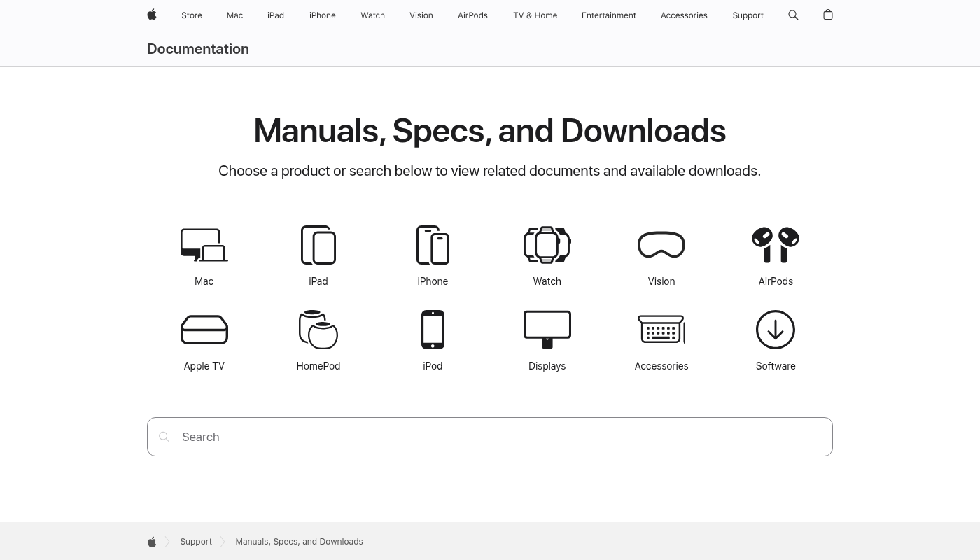This screenshot has height=560, width=980.
Task: Click the Documentation heading link
Action: pyautogui.click(x=198, y=49)
